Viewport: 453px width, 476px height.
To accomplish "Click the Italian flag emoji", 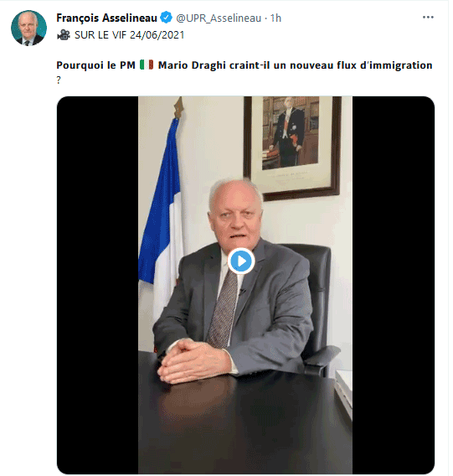I will (147, 65).
